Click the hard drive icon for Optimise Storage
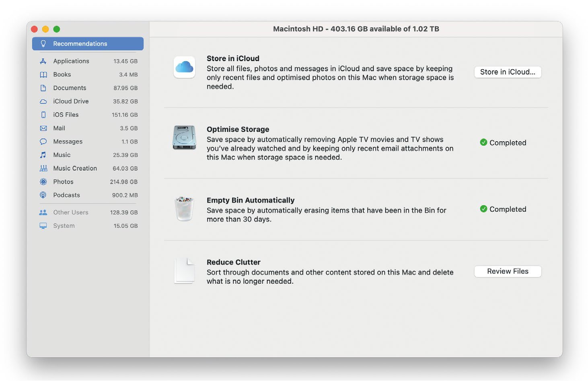 pos(184,138)
